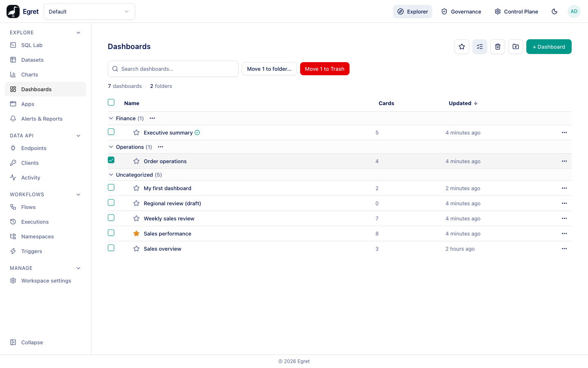
Task: Check the Regional review (draft) checkbox
Action: [x=111, y=202]
